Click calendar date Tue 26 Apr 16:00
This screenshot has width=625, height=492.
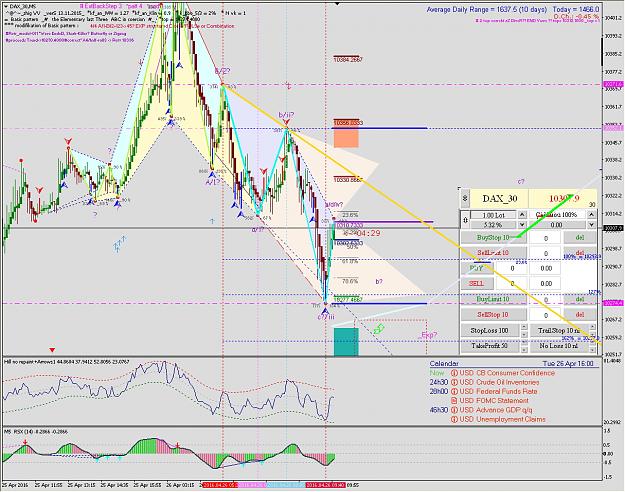tap(568, 364)
